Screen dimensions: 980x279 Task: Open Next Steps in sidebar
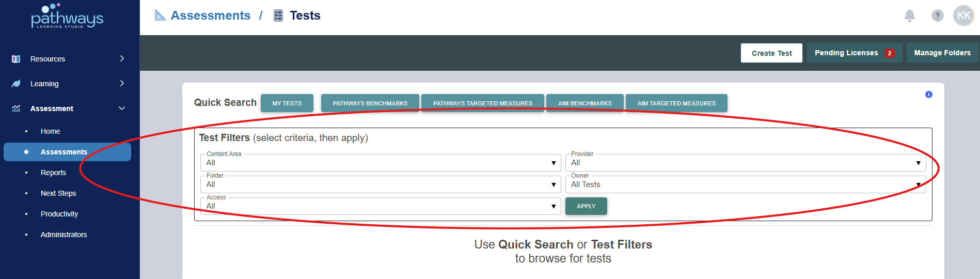(58, 193)
